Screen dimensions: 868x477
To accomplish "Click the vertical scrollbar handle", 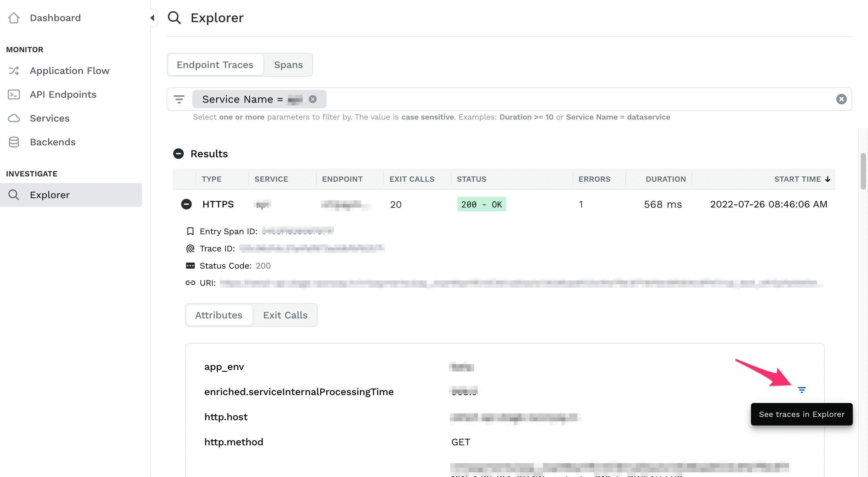I will point(863,172).
